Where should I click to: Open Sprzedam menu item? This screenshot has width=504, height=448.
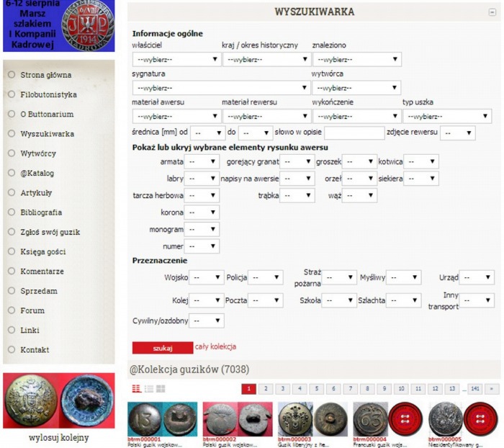pyautogui.click(x=39, y=291)
